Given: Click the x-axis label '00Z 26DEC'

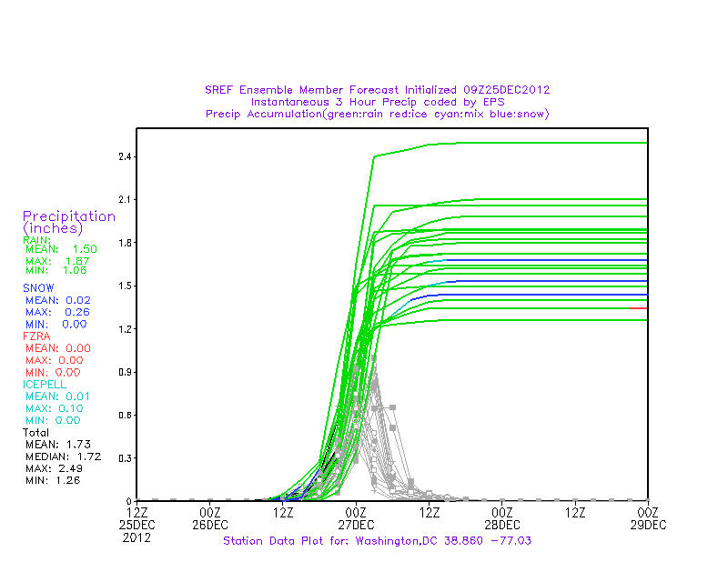Looking at the screenshot, I should pos(210,519).
